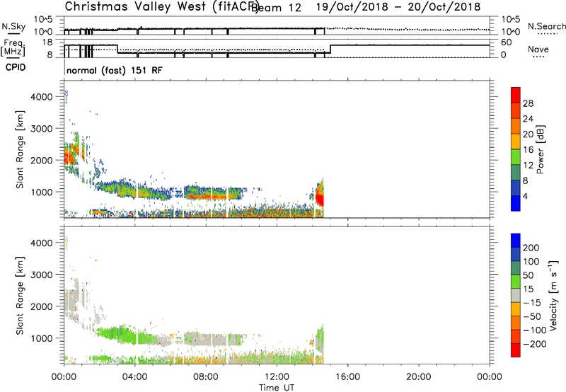
Task: Click the '4000' tick label on power panel axis
Action: 42,97
